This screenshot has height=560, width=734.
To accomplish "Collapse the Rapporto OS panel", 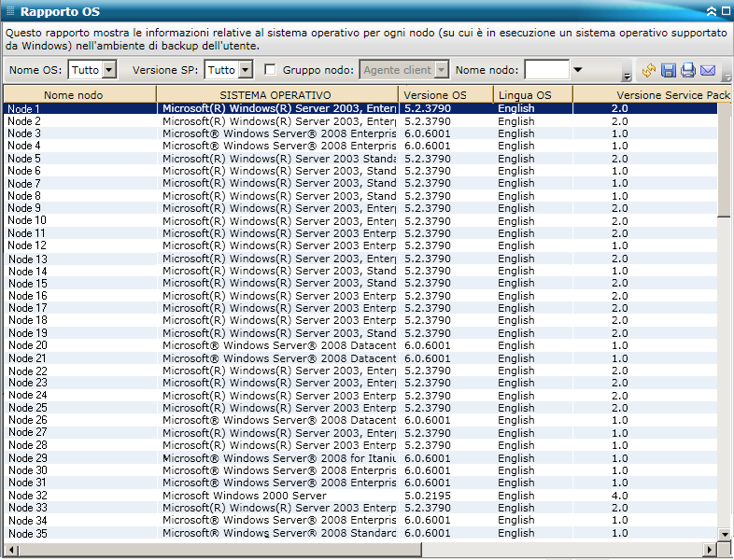I will (712, 12).
